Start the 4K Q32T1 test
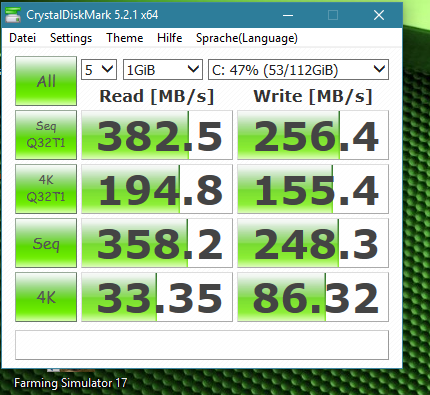 46,189
